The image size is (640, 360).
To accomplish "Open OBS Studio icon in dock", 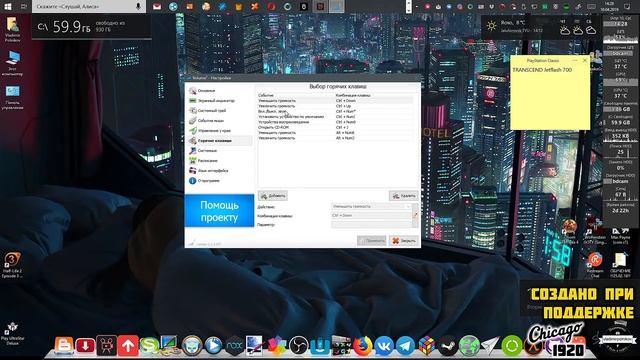I will (299, 346).
